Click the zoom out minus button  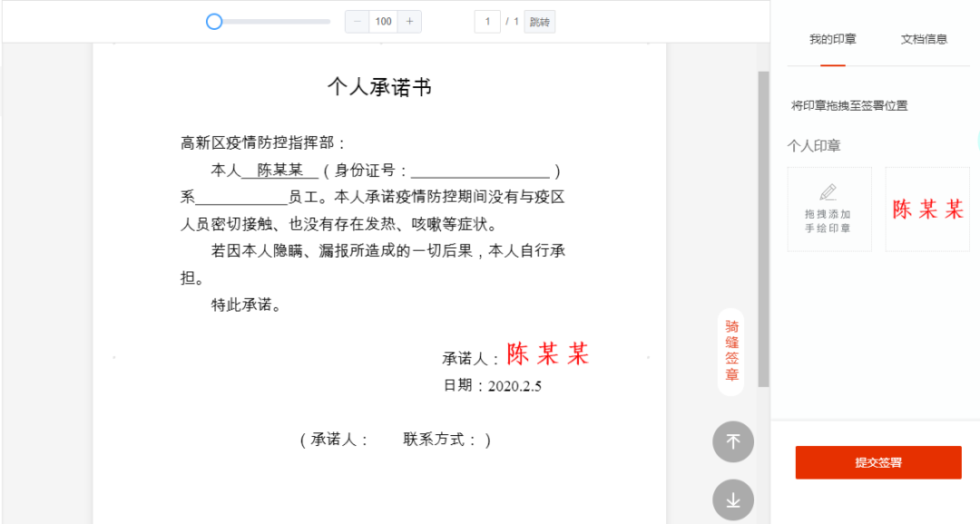[358, 22]
